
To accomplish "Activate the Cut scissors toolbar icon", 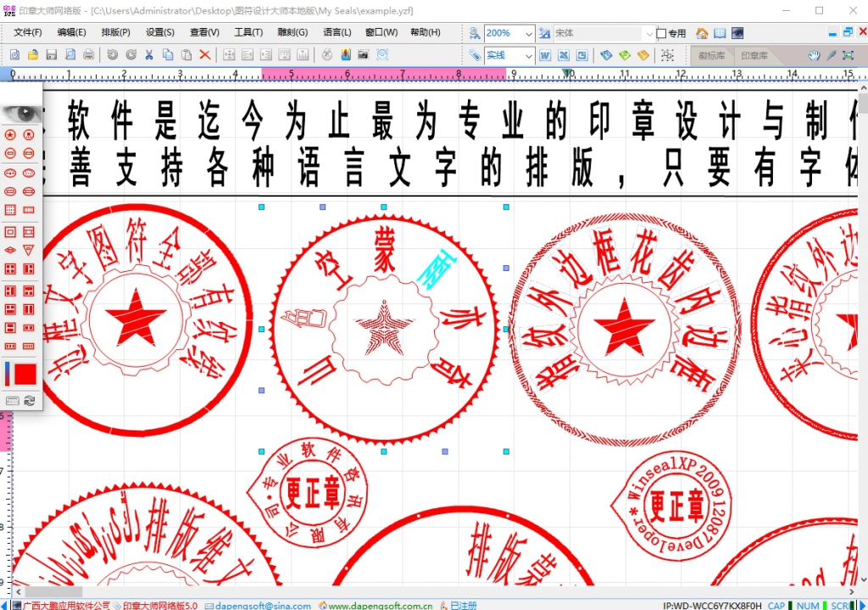I will 149,56.
